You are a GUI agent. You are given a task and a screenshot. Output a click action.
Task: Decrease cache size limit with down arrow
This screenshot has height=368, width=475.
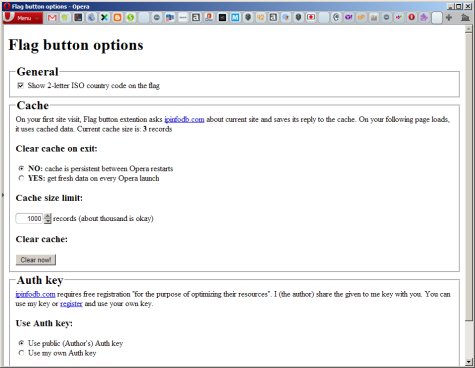point(48,221)
